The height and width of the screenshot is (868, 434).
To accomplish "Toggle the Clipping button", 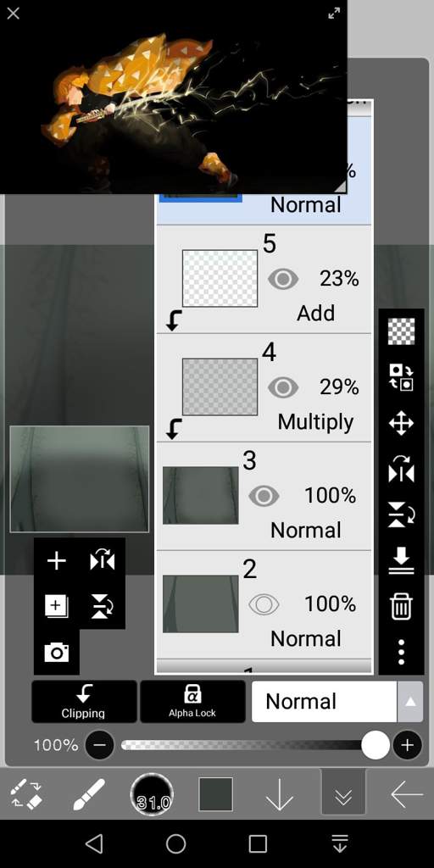I will pyautogui.click(x=84, y=701).
